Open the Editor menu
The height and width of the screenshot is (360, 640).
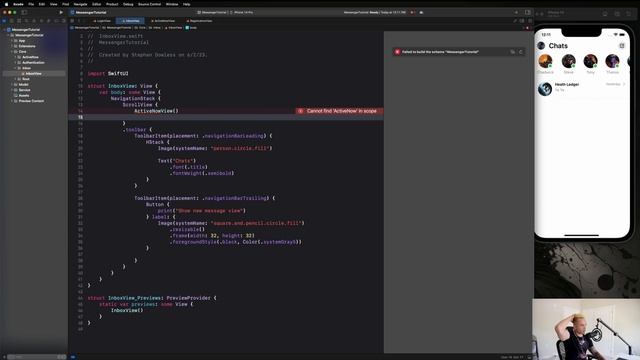96,4
